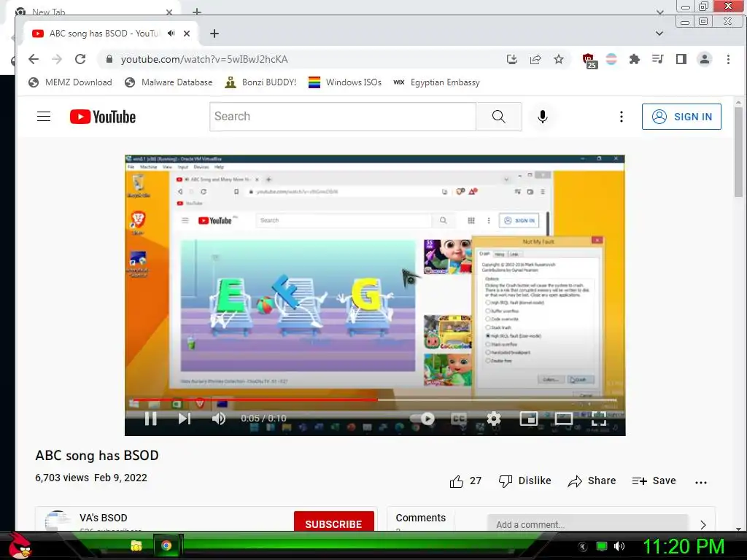Image resolution: width=747 pixels, height=560 pixels.
Task: Open YouTube hamburger guide menu
Action: (x=44, y=117)
